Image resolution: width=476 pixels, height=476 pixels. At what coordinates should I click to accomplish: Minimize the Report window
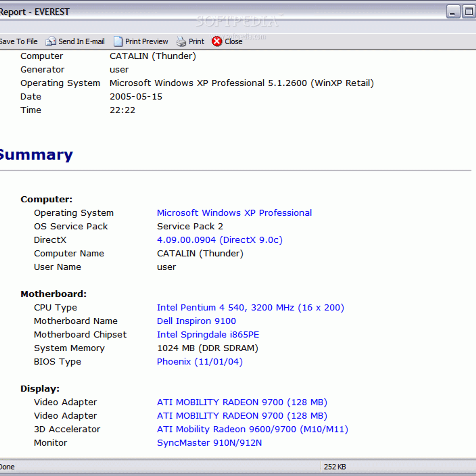(x=453, y=12)
